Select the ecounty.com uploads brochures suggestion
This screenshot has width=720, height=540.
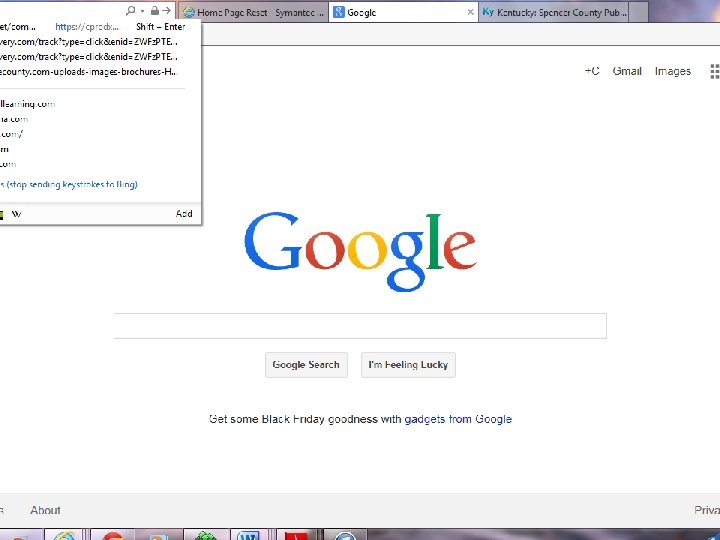[x=88, y=72]
